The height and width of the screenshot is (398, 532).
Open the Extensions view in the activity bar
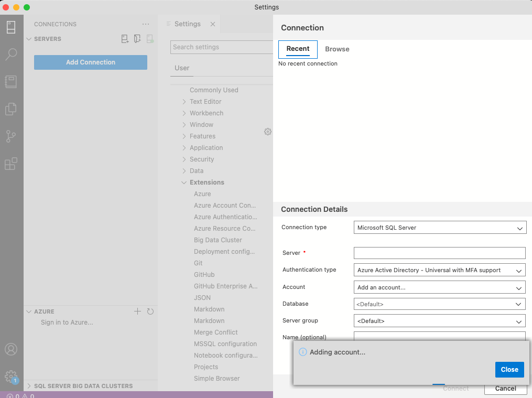pyautogui.click(x=12, y=164)
